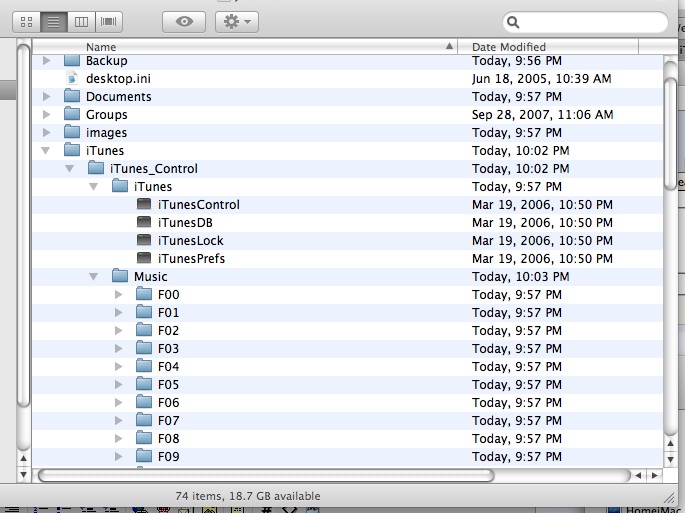Screen dimensions: 685x513
Task: Collapse the Music folder
Action: pyautogui.click(x=93, y=277)
